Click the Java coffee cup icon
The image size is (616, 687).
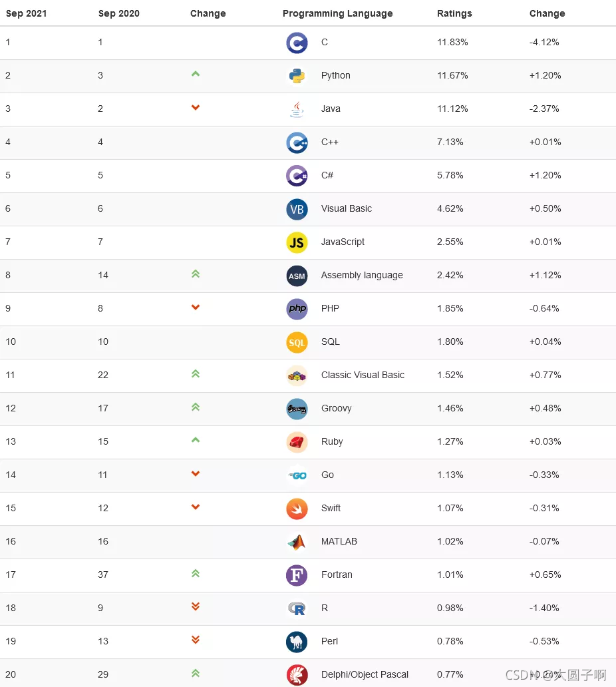pyautogui.click(x=297, y=109)
